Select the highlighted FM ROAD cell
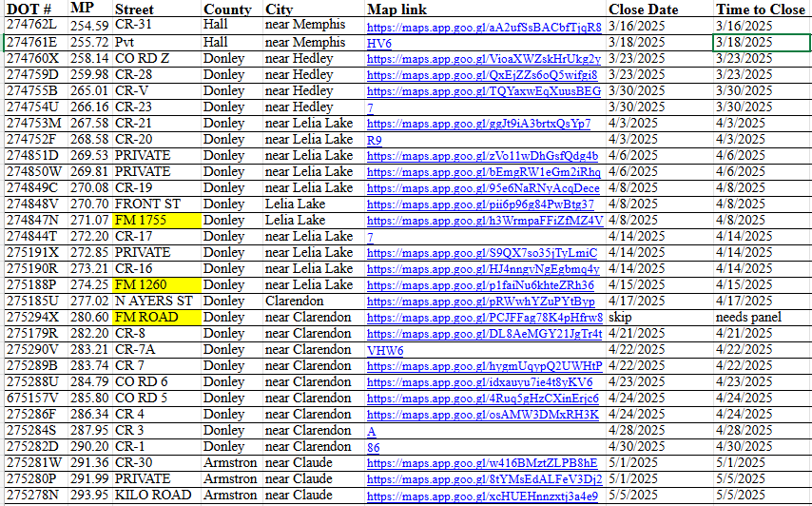 (145, 318)
